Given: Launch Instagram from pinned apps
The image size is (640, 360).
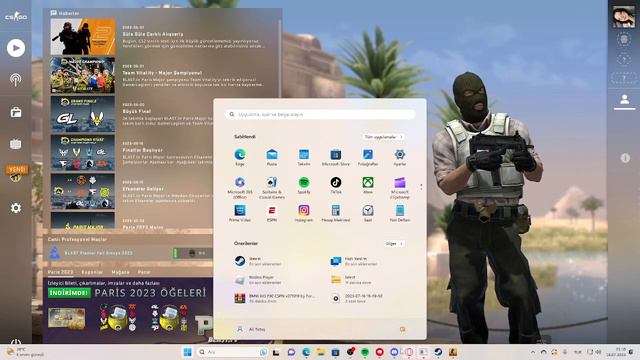Looking at the screenshot, I should (x=304, y=213).
